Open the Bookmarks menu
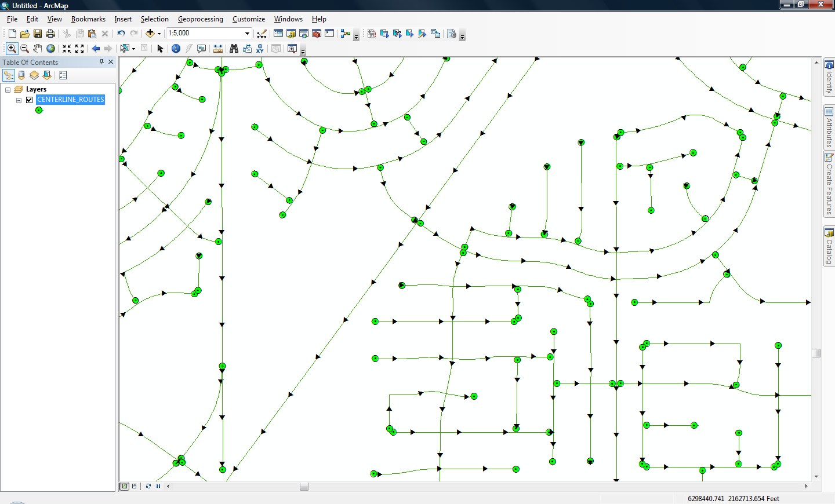The height and width of the screenshot is (504, 835). 88,19
